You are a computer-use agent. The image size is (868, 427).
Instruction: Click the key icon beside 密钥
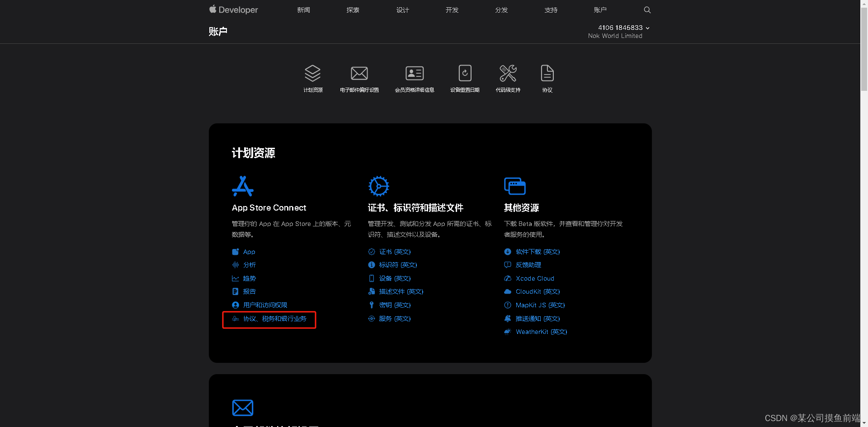pos(372,305)
